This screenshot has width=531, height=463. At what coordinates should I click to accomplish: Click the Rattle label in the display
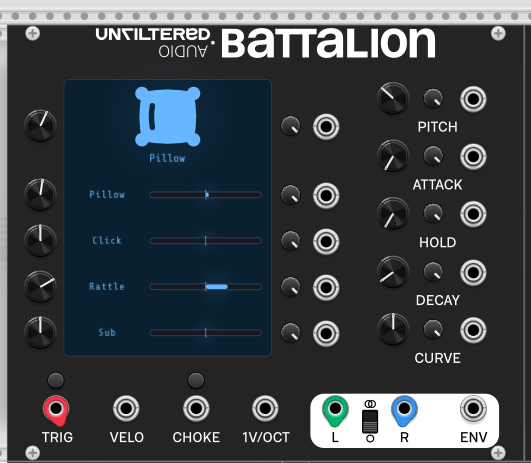tap(107, 287)
